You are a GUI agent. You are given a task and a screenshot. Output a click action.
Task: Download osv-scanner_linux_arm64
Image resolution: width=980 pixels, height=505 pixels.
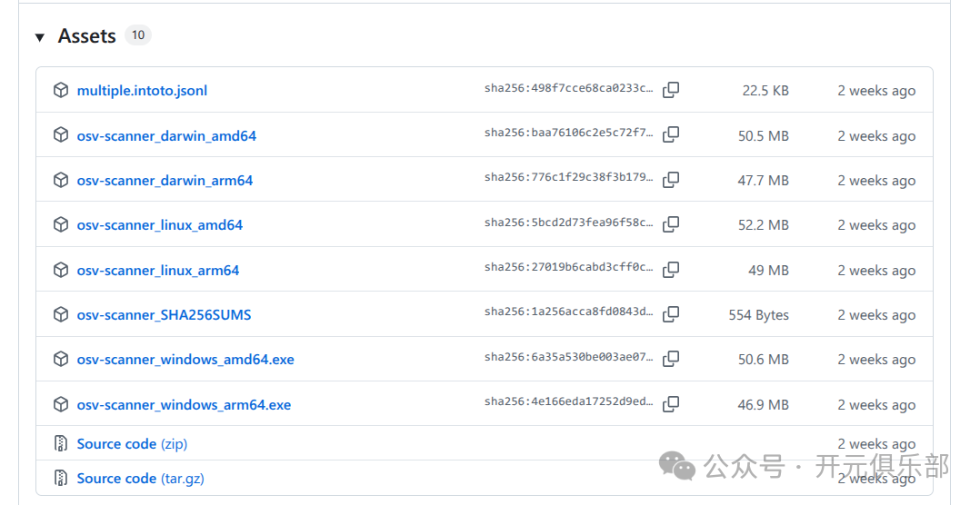click(158, 271)
